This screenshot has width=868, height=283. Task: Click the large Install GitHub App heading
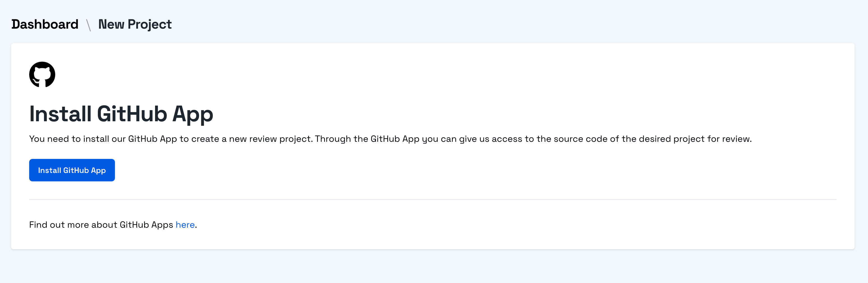[x=121, y=114]
